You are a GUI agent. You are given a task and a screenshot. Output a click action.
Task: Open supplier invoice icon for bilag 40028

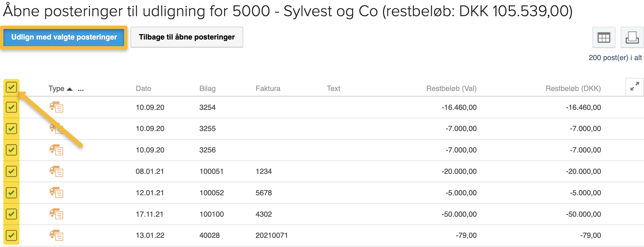click(56, 235)
